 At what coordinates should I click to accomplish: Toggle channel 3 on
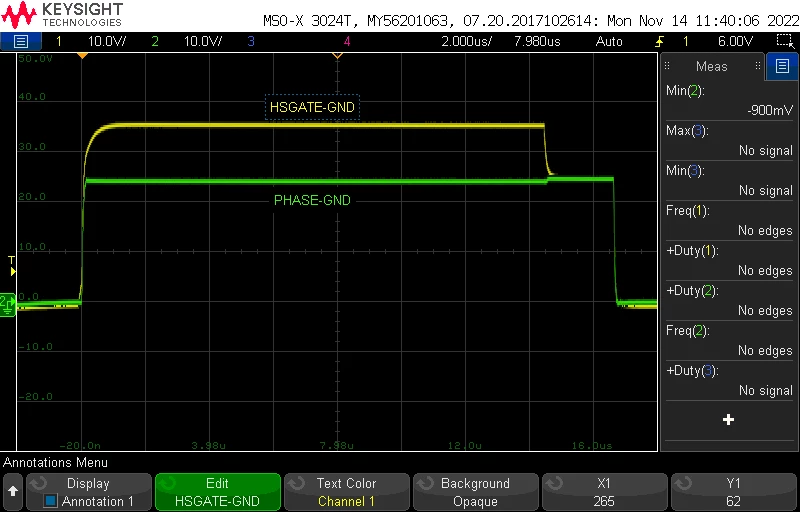click(x=251, y=41)
